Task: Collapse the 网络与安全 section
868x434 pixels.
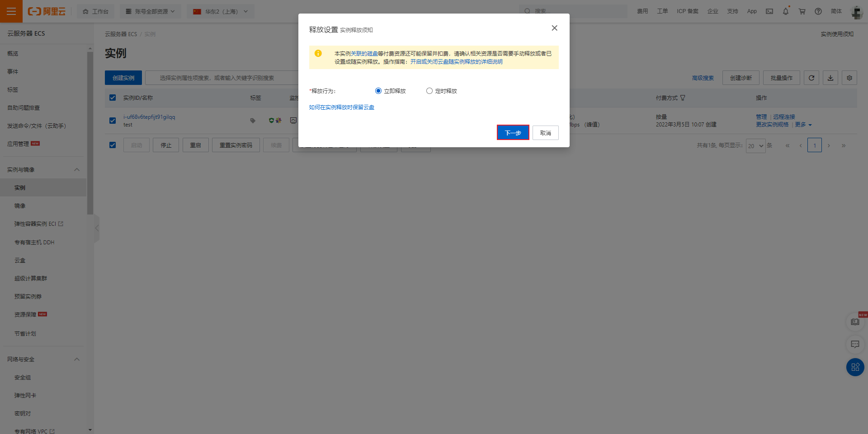Action: (x=77, y=359)
